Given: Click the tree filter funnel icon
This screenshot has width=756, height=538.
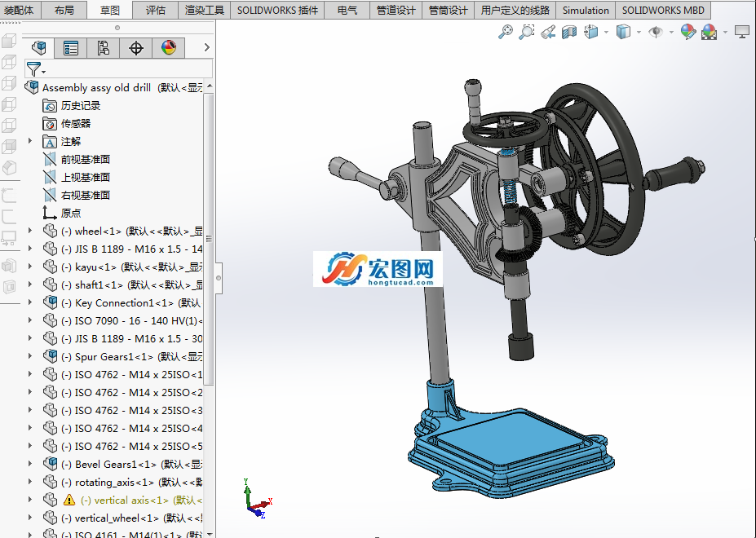Looking at the screenshot, I should pos(34,69).
